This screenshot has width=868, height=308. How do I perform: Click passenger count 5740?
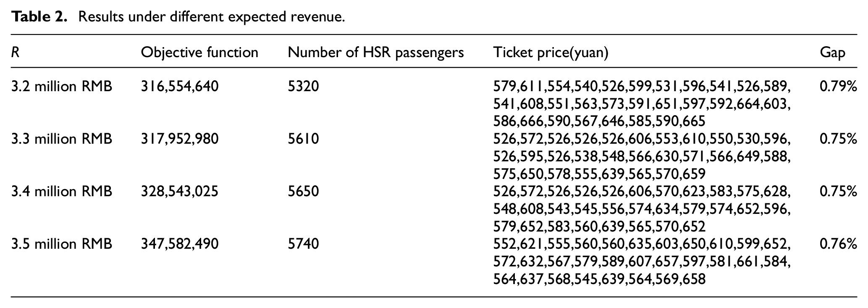(303, 244)
